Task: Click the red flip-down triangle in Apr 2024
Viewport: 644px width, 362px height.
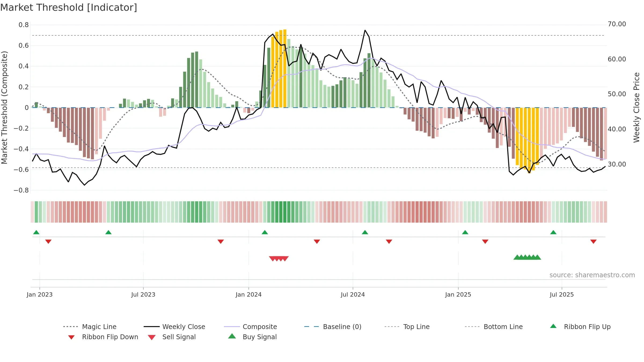Action: (x=317, y=242)
